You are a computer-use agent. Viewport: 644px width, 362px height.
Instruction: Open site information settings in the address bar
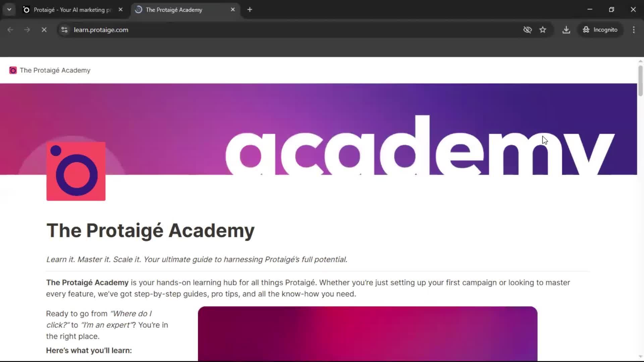point(64,29)
